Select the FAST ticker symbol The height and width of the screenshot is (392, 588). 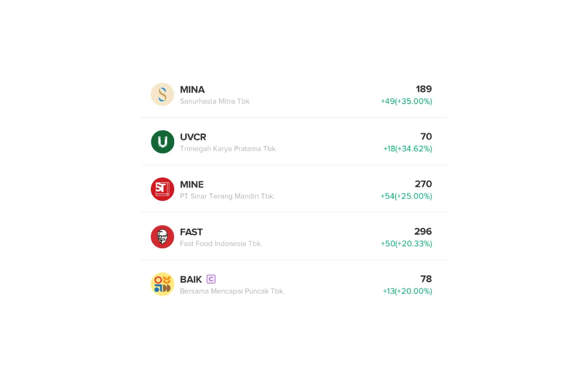point(191,232)
